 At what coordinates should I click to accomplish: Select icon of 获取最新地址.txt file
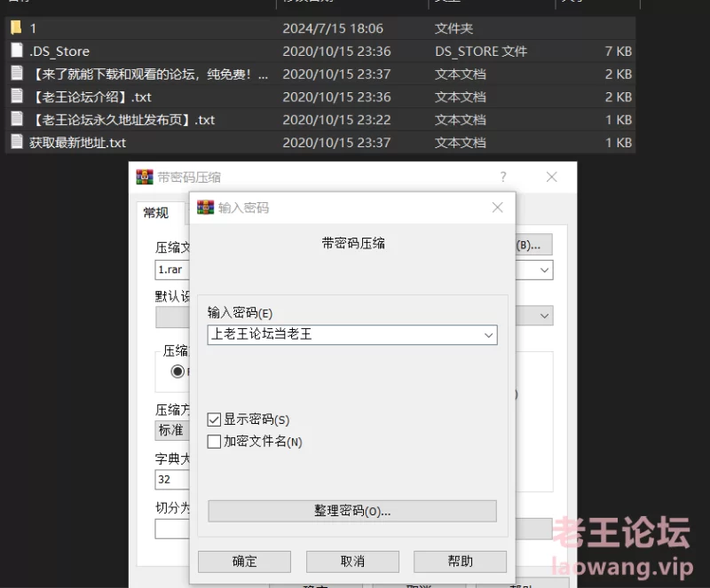tap(17, 142)
